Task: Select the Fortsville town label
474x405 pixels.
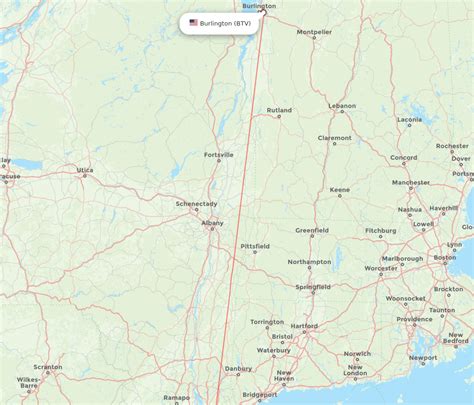Action: (x=219, y=155)
